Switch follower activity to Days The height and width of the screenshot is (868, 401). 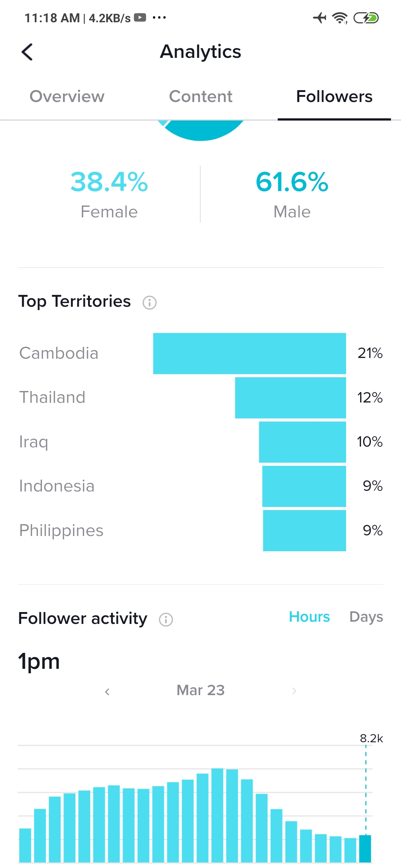366,617
